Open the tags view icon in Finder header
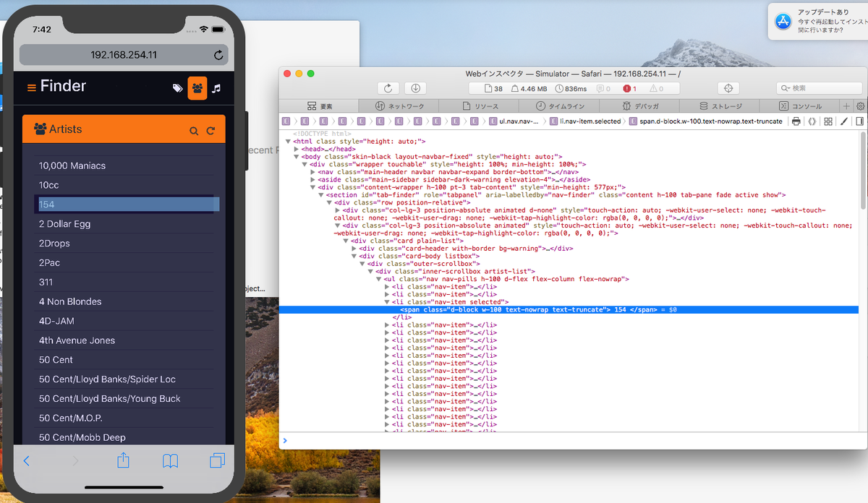868x503 pixels. click(177, 88)
